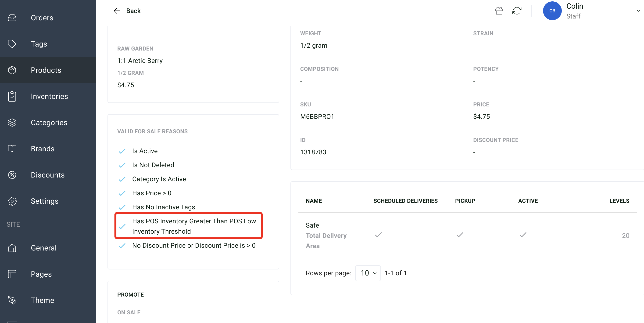Open Brands using the book icon
Screen dimensions: 644x323
point(12,149)
